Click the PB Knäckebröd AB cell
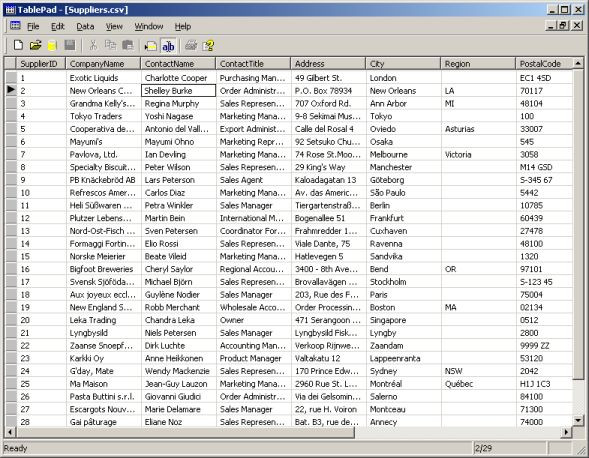Viewport: 589px width, 458px height. 103,180
